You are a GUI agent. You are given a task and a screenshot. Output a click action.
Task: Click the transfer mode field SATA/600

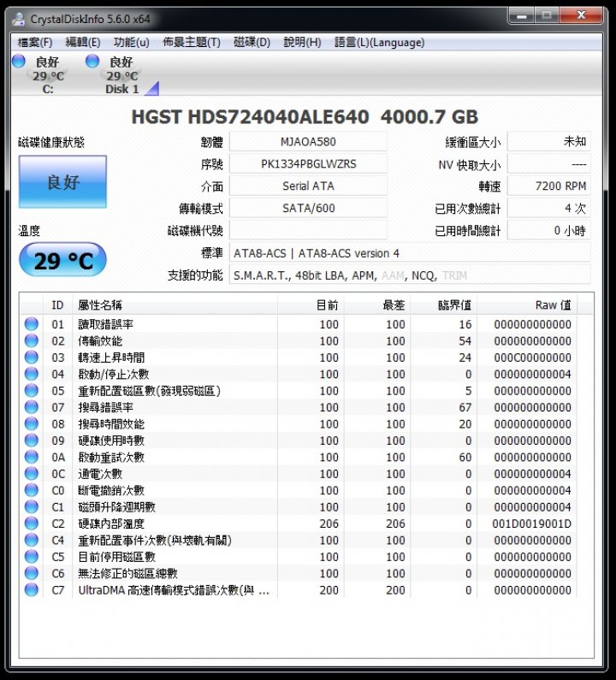tap(308, 208)
